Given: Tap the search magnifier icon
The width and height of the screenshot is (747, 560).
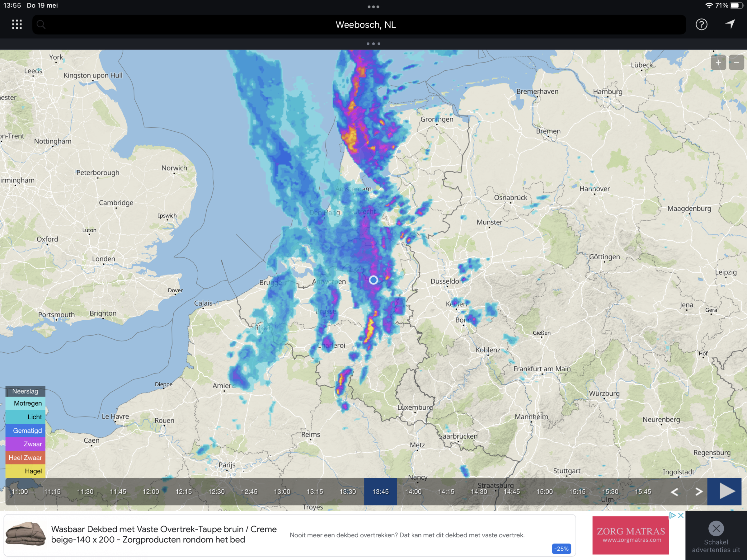Looking at the screenshot, I should 41,24.
